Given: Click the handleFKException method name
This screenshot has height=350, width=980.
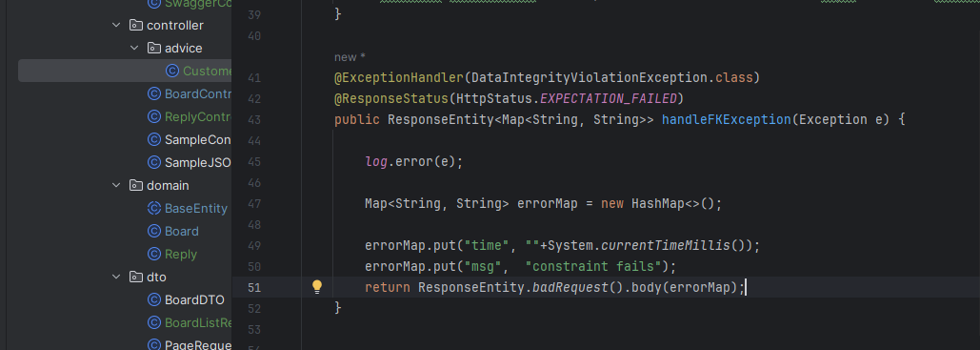Looking at the screenshot, I should point(725,119).
